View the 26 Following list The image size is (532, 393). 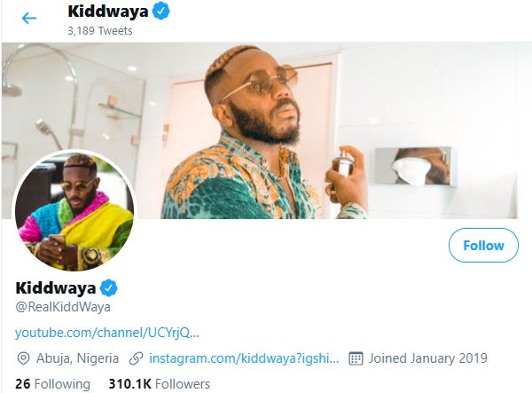tap(53, 384)
